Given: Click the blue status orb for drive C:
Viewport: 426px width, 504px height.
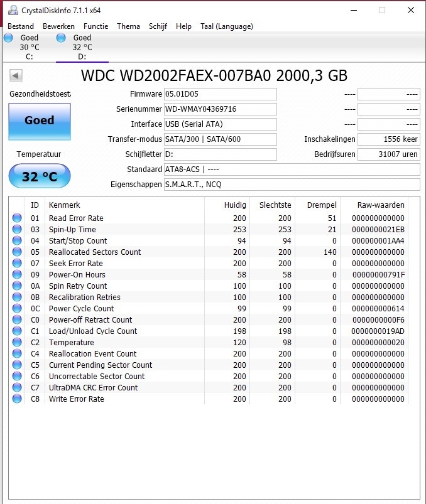Looking at the screenshot, I should click(x=8, y=38).
